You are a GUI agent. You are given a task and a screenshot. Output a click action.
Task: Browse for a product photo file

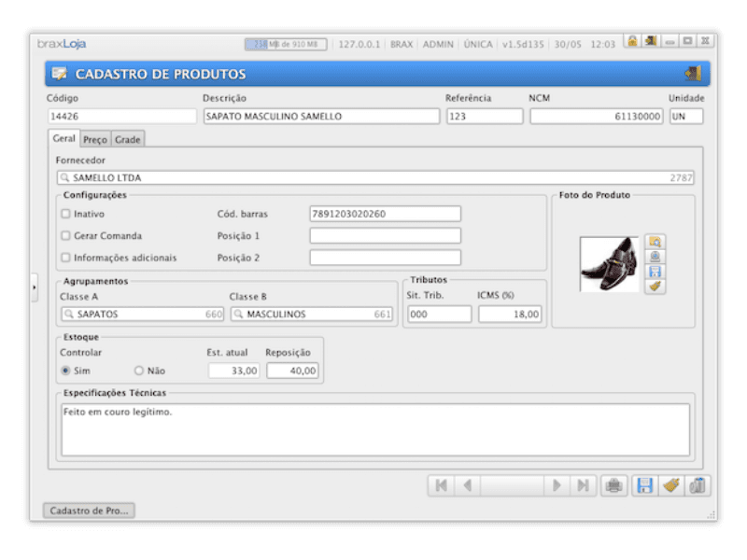click(x=655, y=243)
